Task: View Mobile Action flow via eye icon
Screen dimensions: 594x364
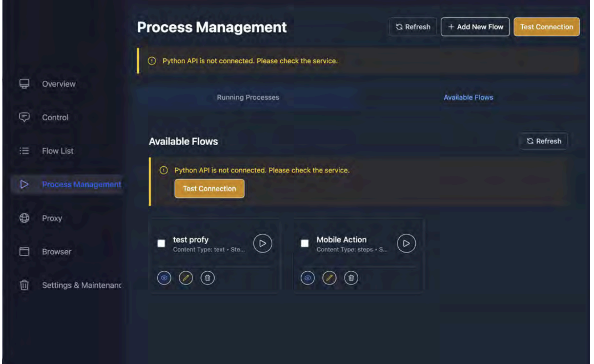Action: [307, 278]
